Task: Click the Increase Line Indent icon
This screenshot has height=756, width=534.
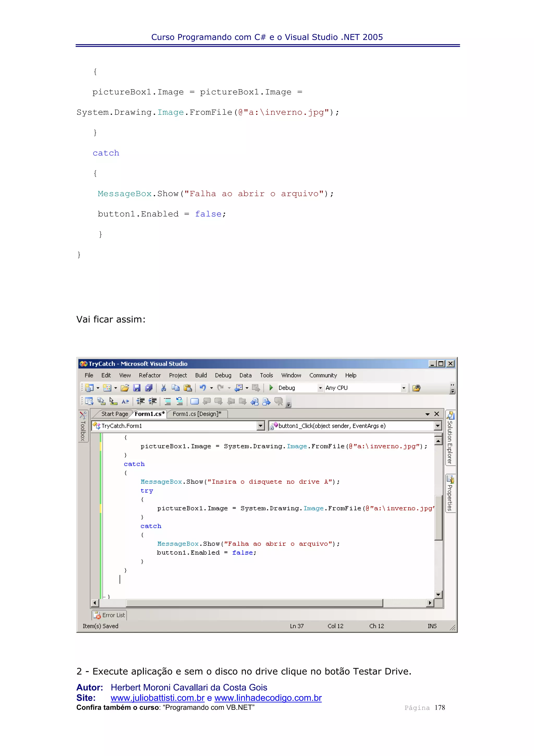Action: (153, 401)
